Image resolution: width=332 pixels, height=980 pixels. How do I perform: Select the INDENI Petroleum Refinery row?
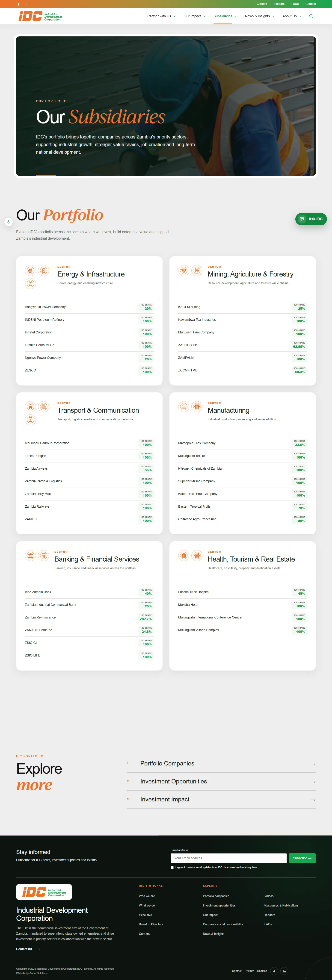coord(89,320)
